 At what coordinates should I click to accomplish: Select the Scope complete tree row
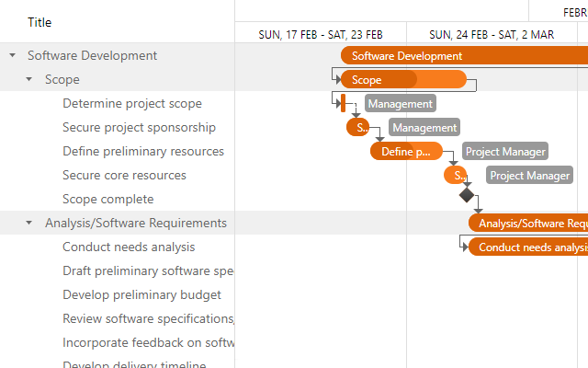point(108,199)
